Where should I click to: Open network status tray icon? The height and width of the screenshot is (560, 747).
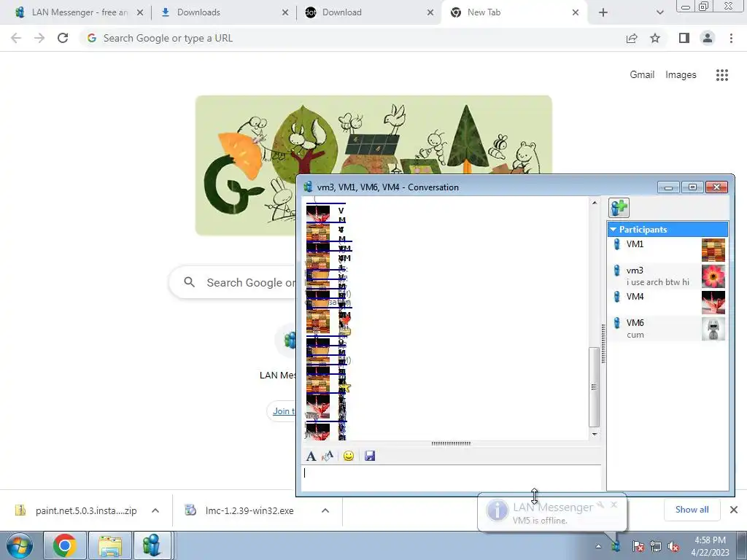656,546
